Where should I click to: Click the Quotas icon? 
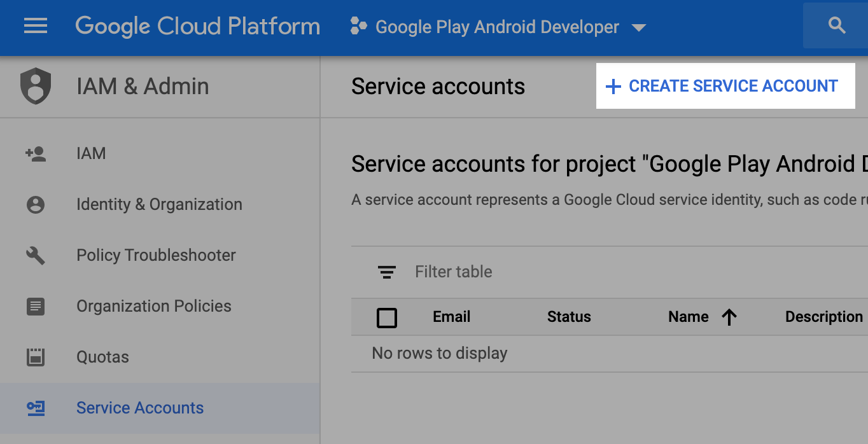tap(36, 357)
